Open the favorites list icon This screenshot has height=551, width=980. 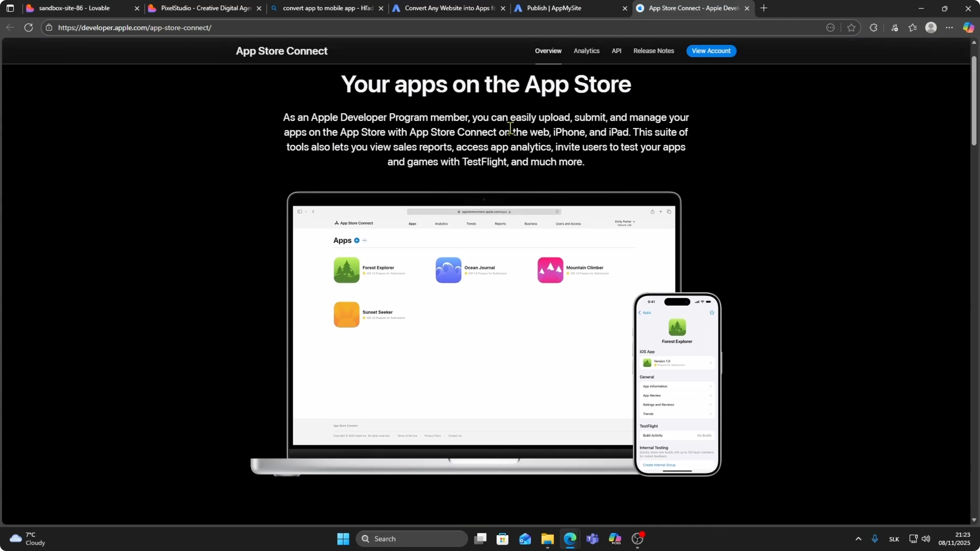(x=913, y=27)
